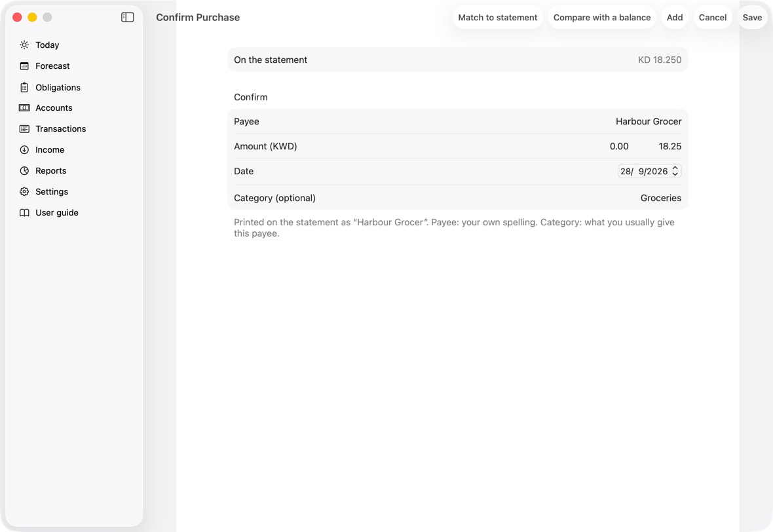Viewport: 773px width, 532px height.
Task: Click the 'Confirm Purchase' window title
Action: click(198, 17)
